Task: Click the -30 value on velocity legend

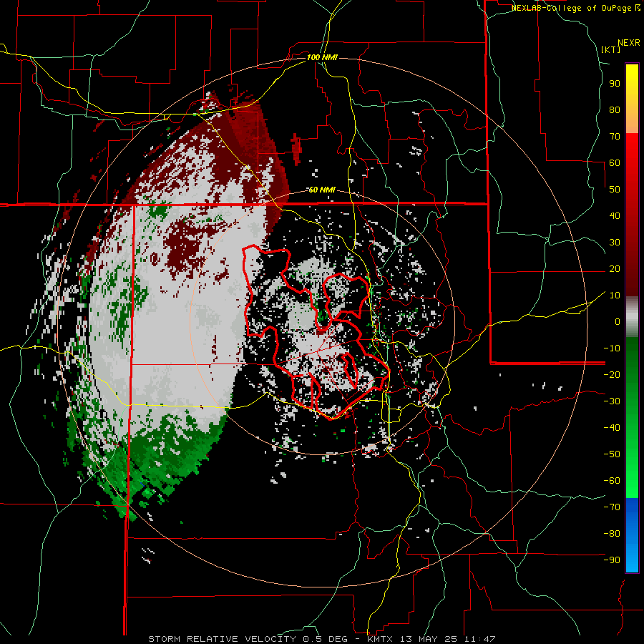Action: coord(612,401)
